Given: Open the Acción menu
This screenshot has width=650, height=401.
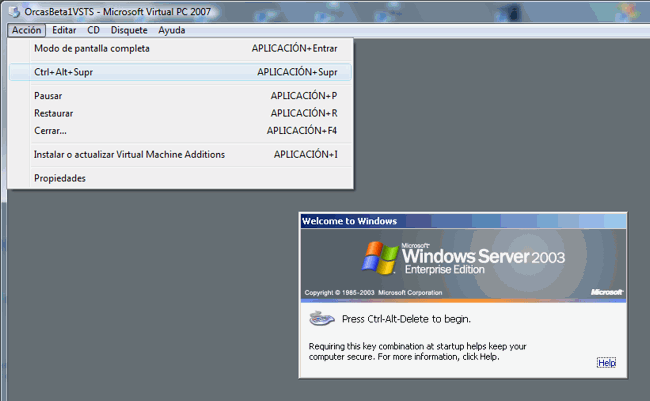Looking at the screenshot, I should pos(26,30).
